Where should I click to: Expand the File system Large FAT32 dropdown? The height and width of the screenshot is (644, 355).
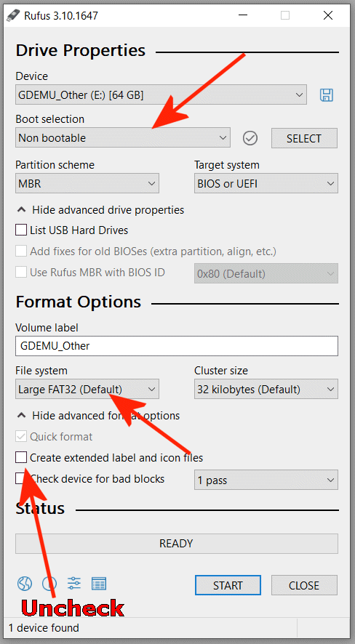(x=87, y=390)
